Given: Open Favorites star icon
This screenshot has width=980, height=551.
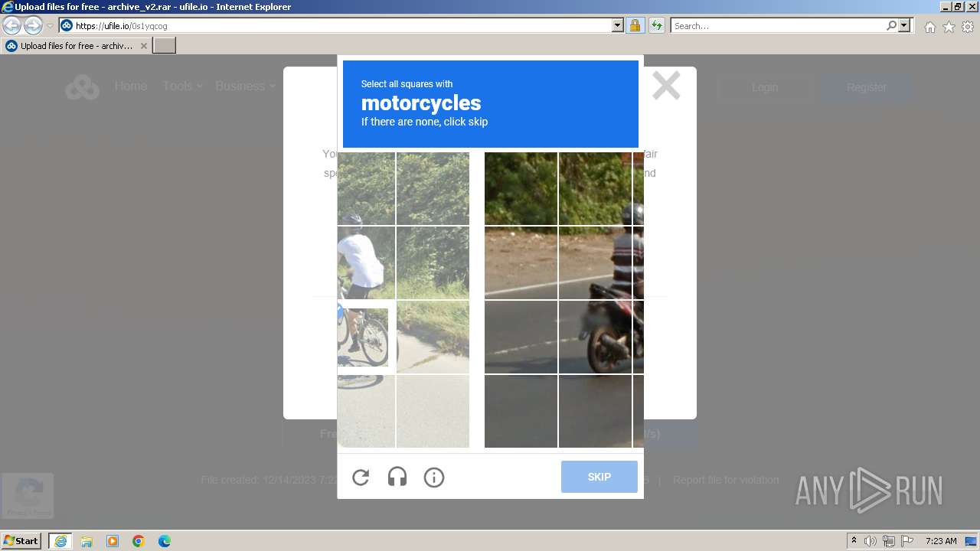Looking at the screenshot, I should (949, 27).
